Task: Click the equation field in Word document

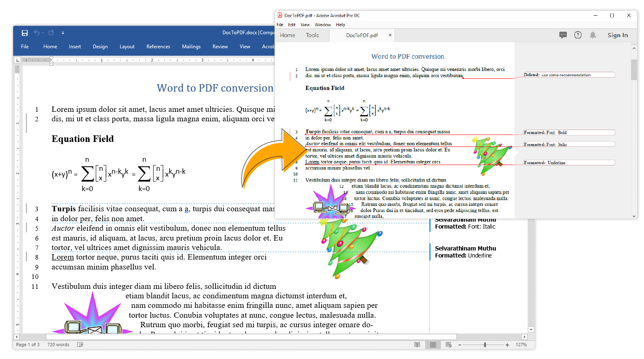Action: (x=119, y=174)
